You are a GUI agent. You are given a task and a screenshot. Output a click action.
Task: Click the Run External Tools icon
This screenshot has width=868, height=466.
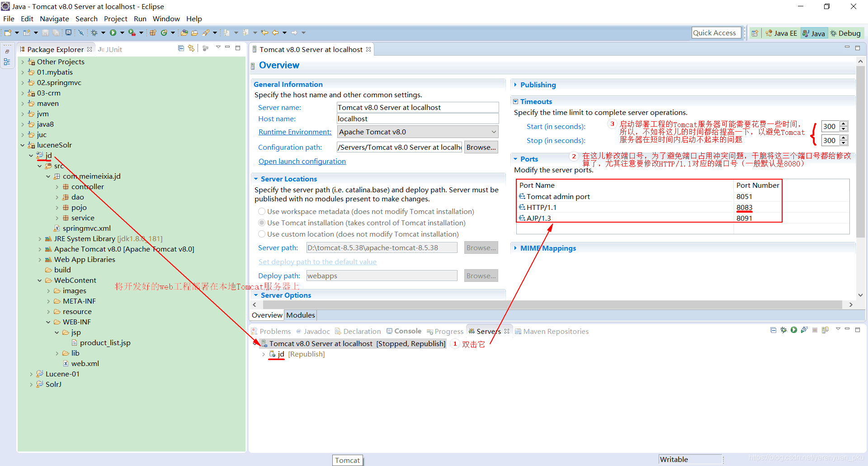point(132,33)
